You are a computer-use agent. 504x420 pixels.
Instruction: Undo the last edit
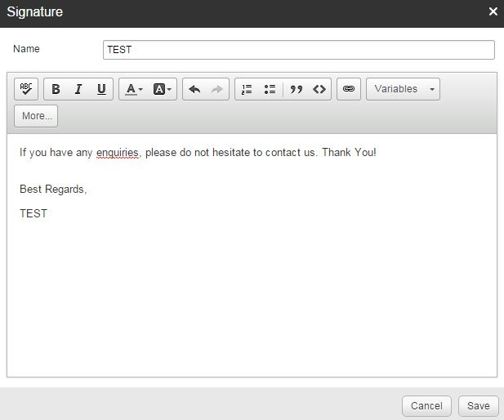[x=194, y=89]
